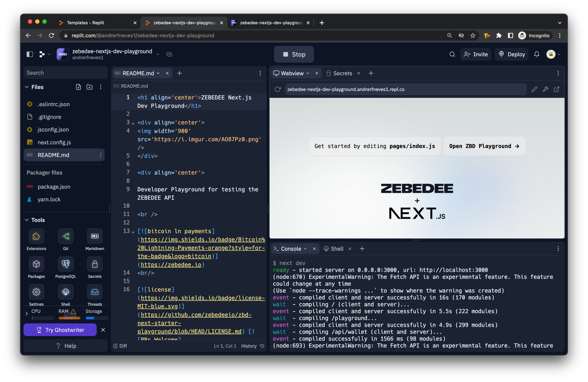The height and width of the screenshot is (382, 588).
Task: Open the Git tool
Action: 66,236
